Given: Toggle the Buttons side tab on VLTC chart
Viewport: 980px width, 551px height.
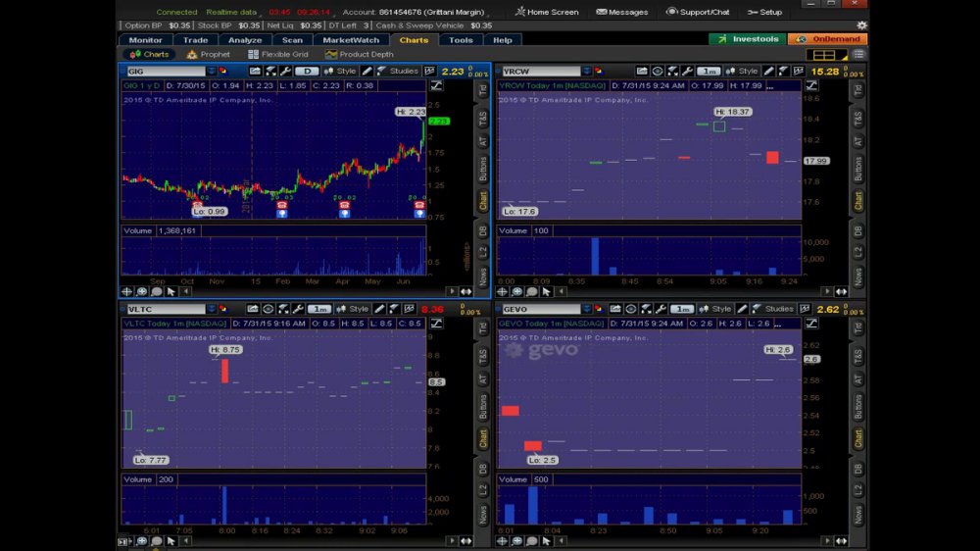Looking at the screenshot, I should (x=482, y=407).
